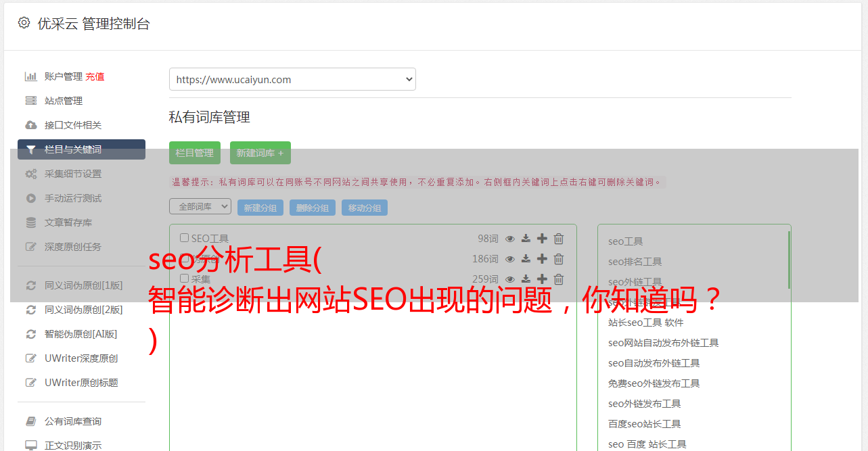868x451 pixels.
Task: Tick the SEO工具 checkbox
Action: coord(184,238)
